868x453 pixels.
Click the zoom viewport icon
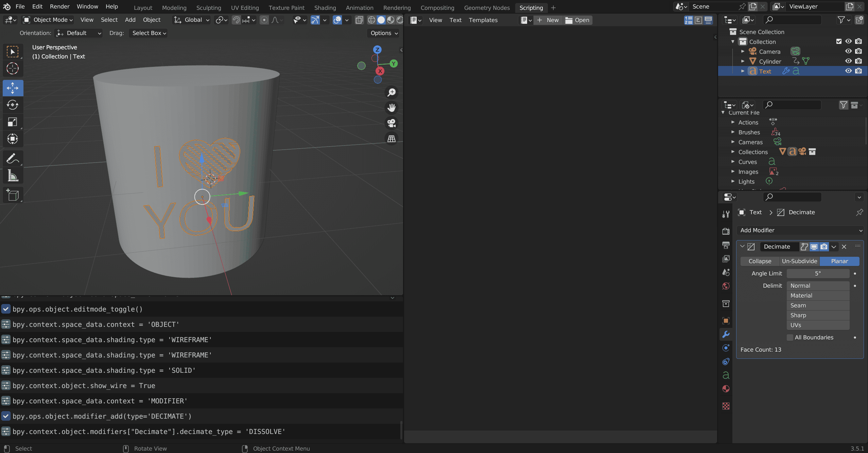tap(392, 92)
